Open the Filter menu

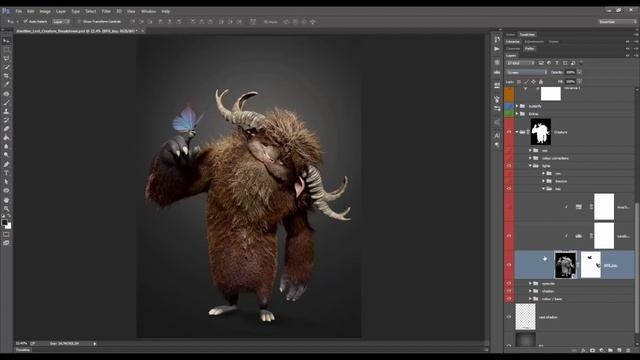tap(106, 11)
